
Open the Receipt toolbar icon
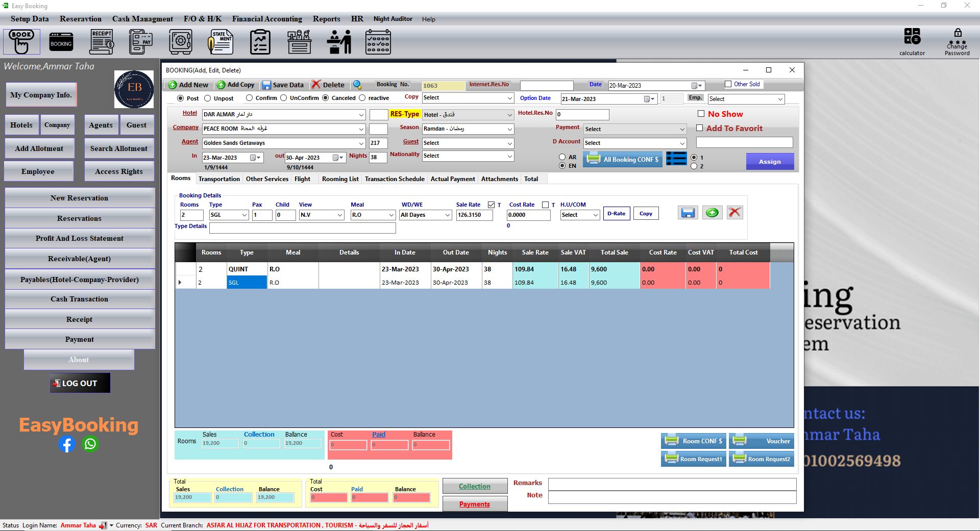[x=102, y=42]
